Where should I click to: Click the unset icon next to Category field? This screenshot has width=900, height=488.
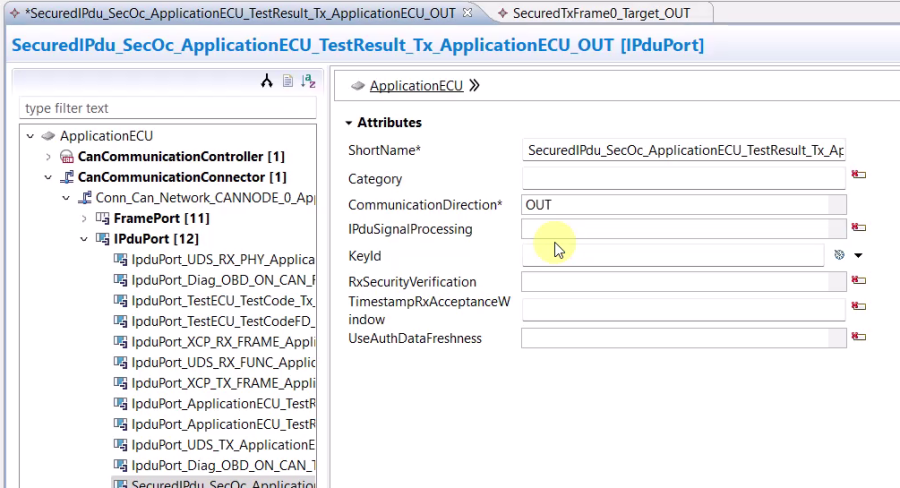click(859, 175)
